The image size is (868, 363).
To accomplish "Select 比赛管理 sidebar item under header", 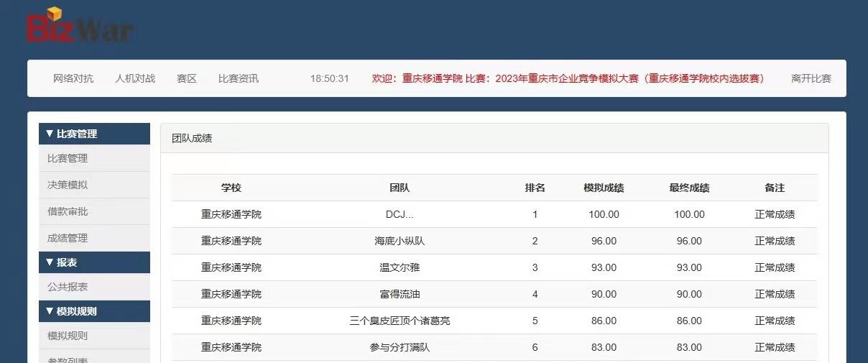I will [68, 158].
